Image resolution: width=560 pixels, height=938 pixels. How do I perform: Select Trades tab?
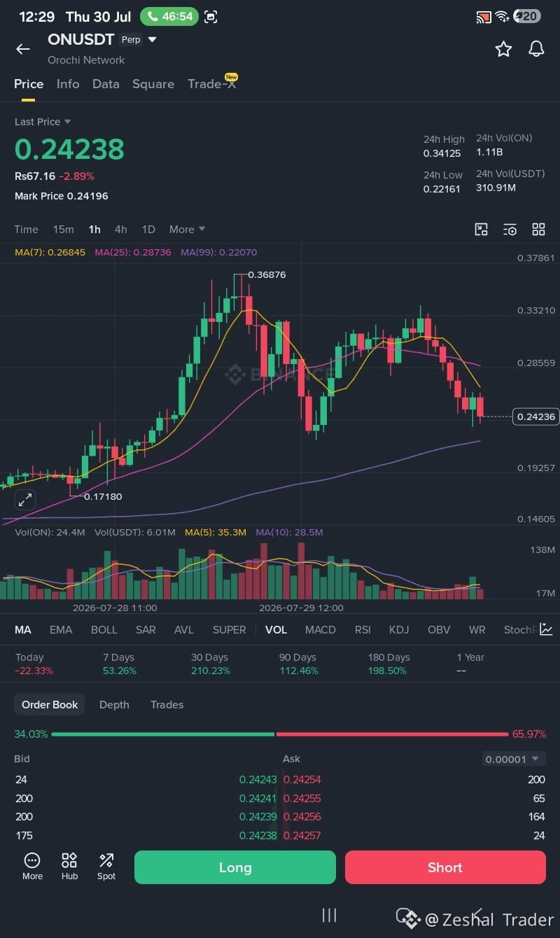pos(167,705)
